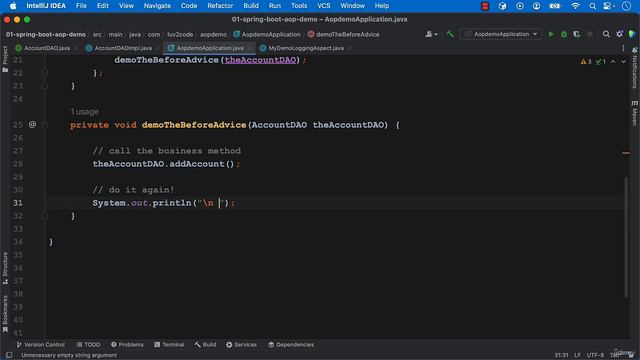640x360 pixels.
Task: Open the AopdemoApplication run configuration dropdown
Action: (x=501, y=34)
